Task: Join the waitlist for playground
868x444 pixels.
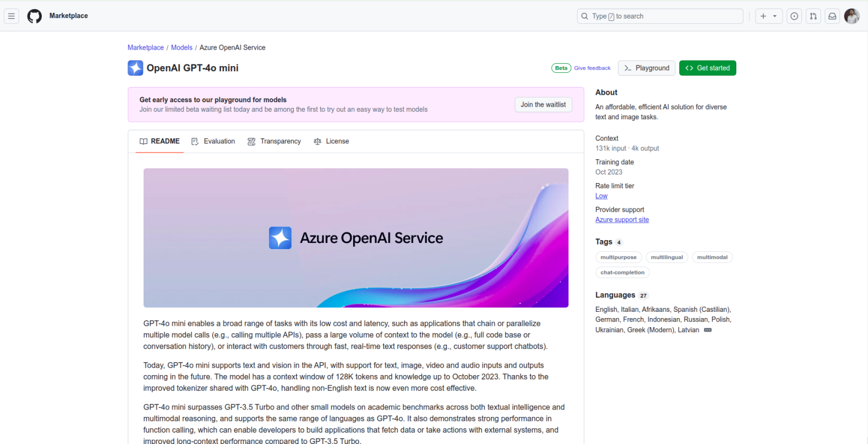Action: (x=543, y=105)
